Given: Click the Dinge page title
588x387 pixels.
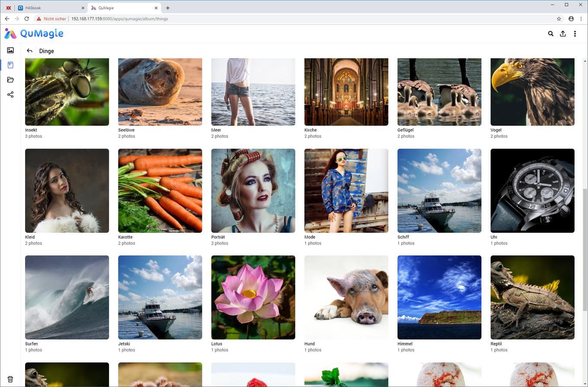Looking at the screenshot, I should 47,51.
